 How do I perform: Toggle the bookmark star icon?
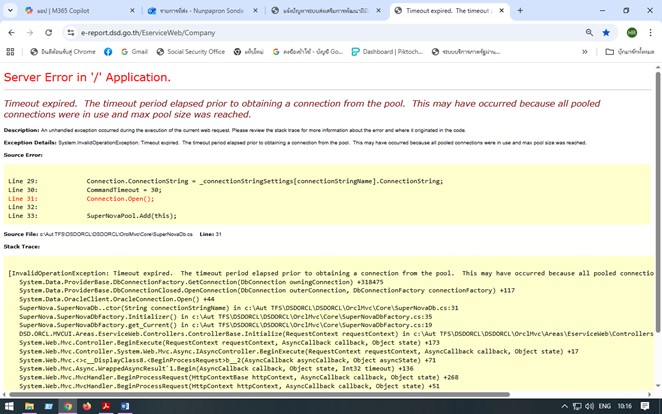click(x=606, y=32)
